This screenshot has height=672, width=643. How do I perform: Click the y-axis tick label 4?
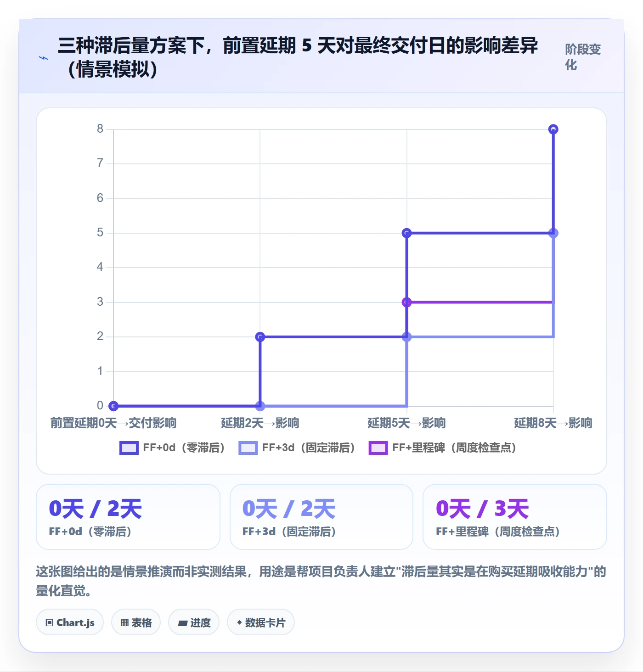(x=100, y=267)
